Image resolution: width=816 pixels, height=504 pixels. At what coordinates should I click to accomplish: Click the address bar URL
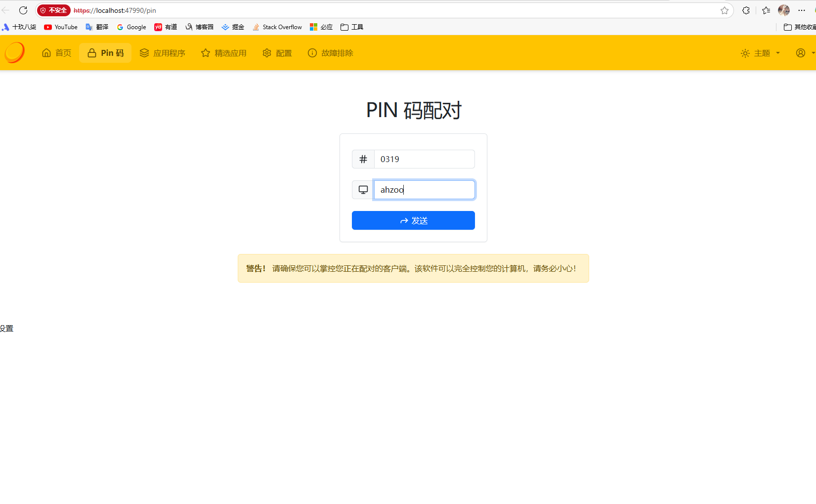(115, 10)
